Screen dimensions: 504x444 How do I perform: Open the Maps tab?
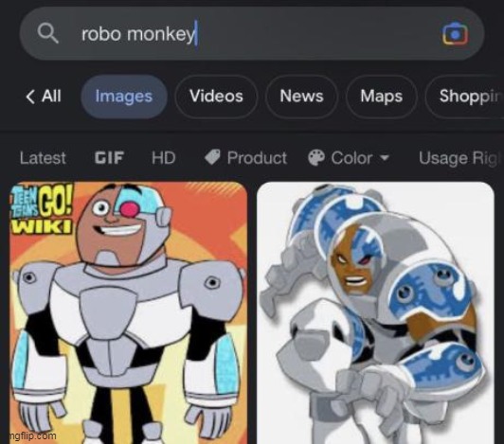point(381,97)
